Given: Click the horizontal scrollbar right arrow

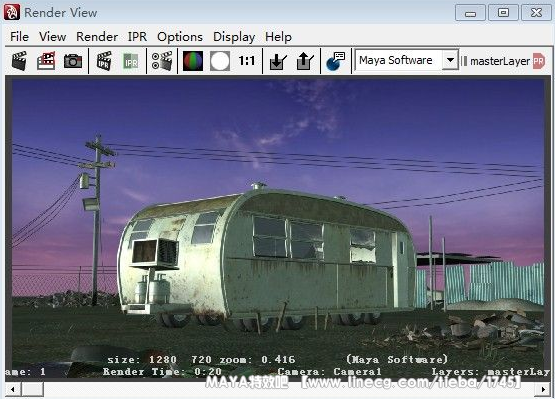Looking at the screenshot, I should [543, 389].
